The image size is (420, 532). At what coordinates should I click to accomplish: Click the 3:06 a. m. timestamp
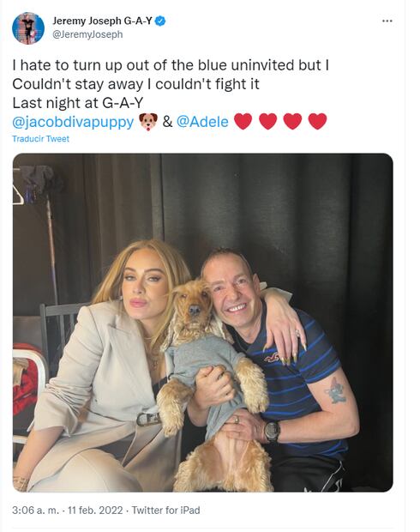(x=36, y=511)
